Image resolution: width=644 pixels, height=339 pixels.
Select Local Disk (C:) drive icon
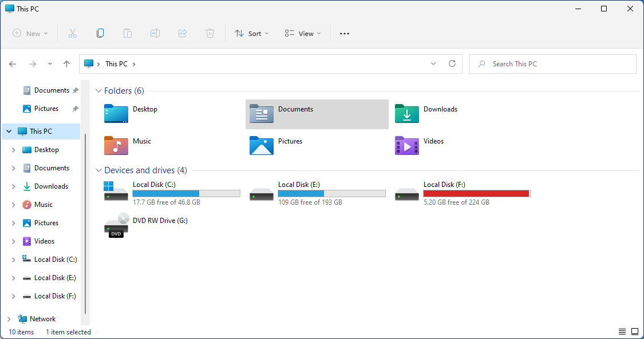coord(116,191)
